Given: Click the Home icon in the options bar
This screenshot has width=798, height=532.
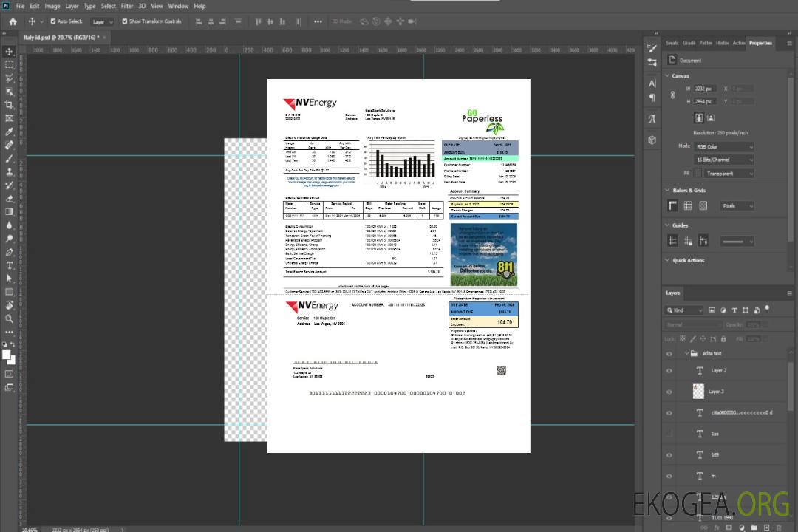Looking at the screenshot, I should tap(13, 21).
